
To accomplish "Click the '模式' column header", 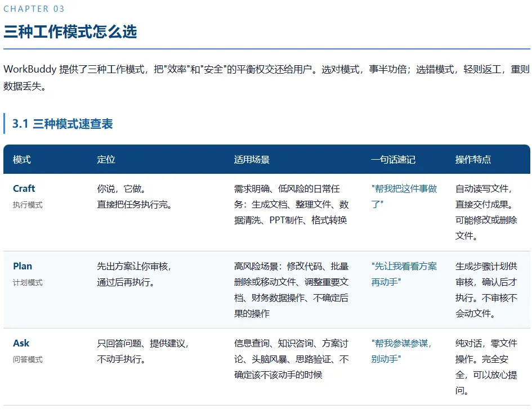I will (22, 159).
